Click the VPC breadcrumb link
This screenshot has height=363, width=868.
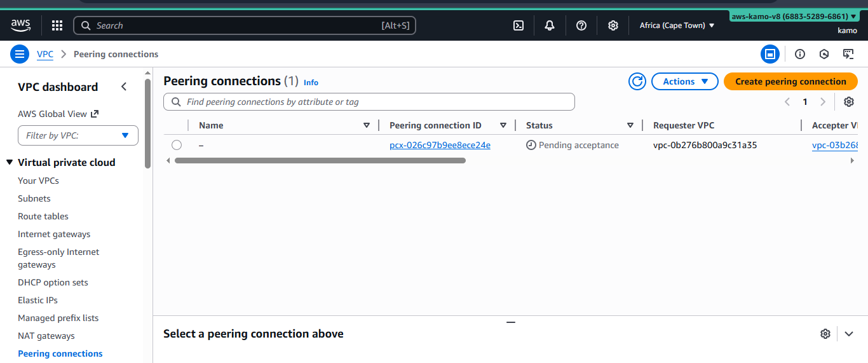pos(45,54)
